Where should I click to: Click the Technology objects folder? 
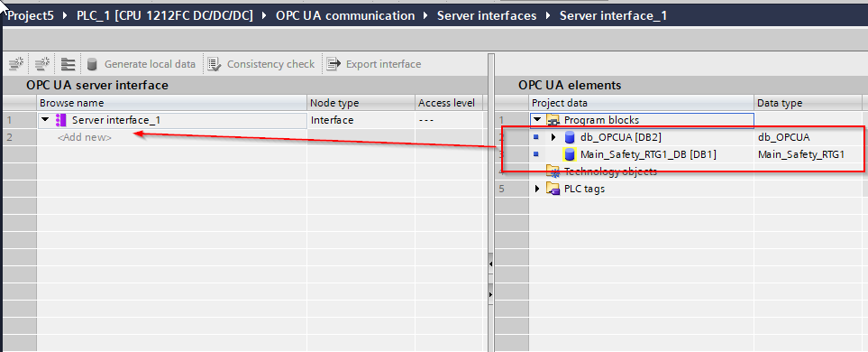pos(601,171)
